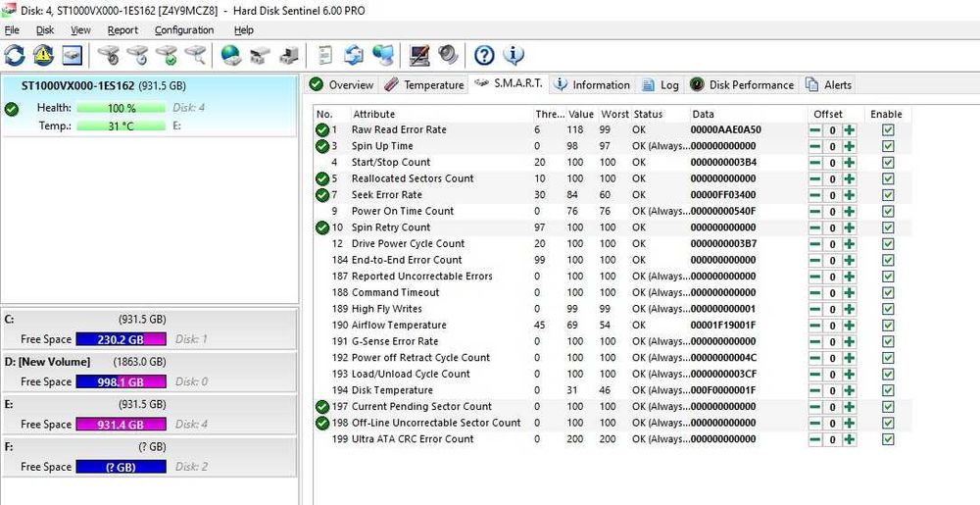Uncheck Enable box for Start/Stop Count

888,163
